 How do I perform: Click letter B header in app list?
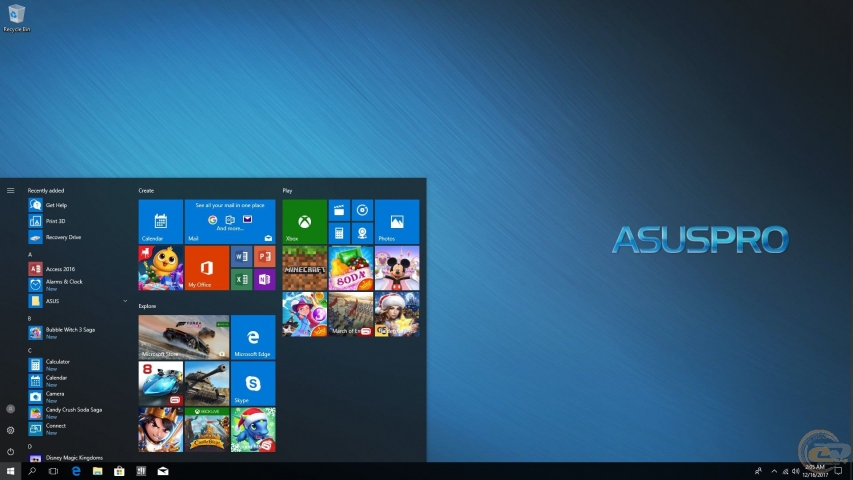pos(29,318)
